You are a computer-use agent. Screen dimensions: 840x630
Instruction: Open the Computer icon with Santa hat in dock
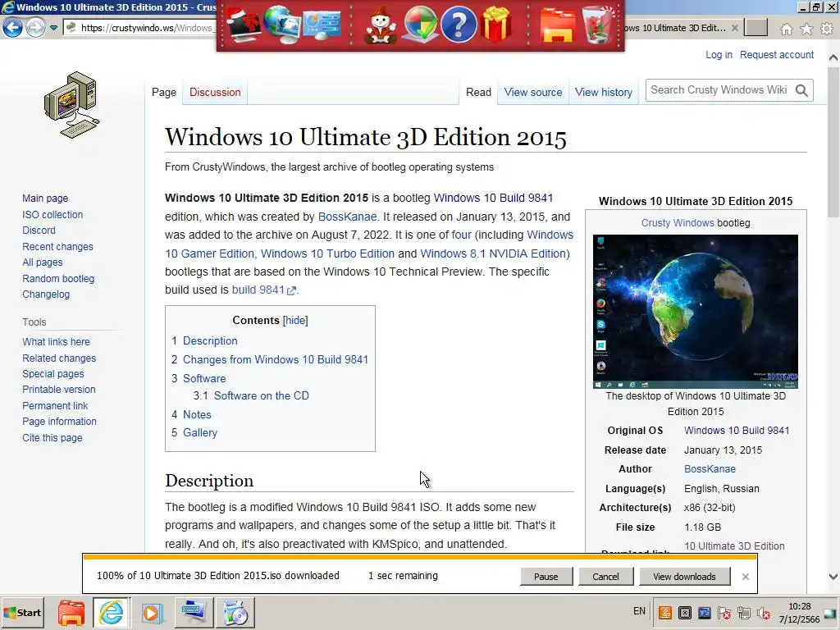(x=243, y=25)
